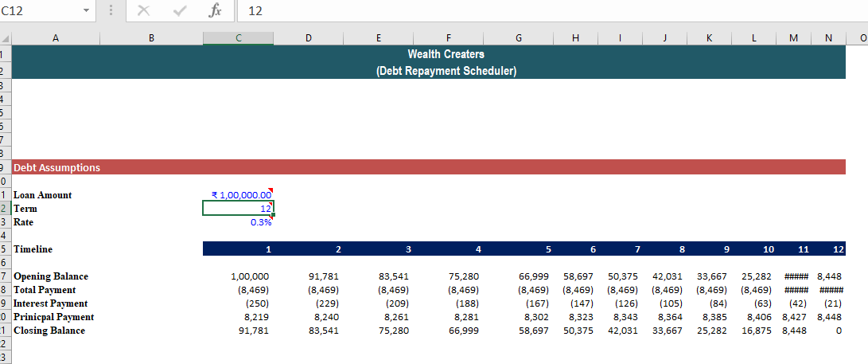The image size is (868, 364).
Task: Select column M header
Action: [794, 38]
